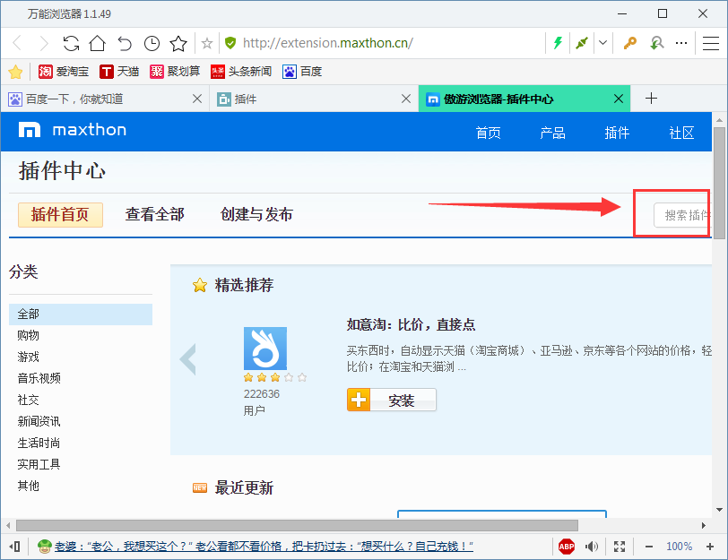Viewport: 728px width, 560px height.
Task: Open the dropdown arrow next to the plugin icon
Action: tap(602, 42)
